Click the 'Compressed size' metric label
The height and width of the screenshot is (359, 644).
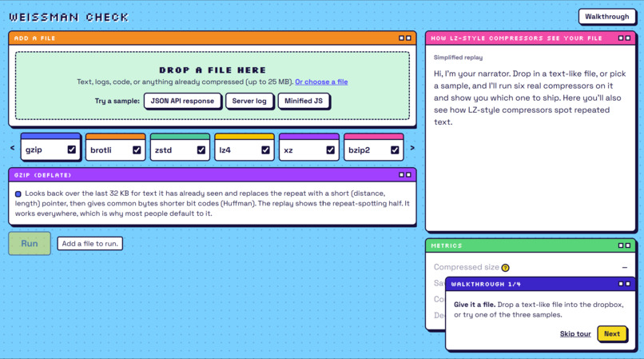tap(466, 267)
